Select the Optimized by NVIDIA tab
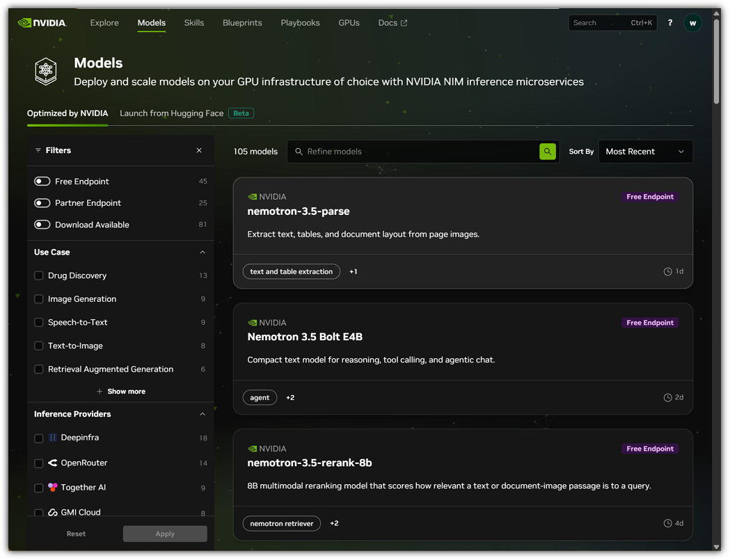 pos(68,113)
